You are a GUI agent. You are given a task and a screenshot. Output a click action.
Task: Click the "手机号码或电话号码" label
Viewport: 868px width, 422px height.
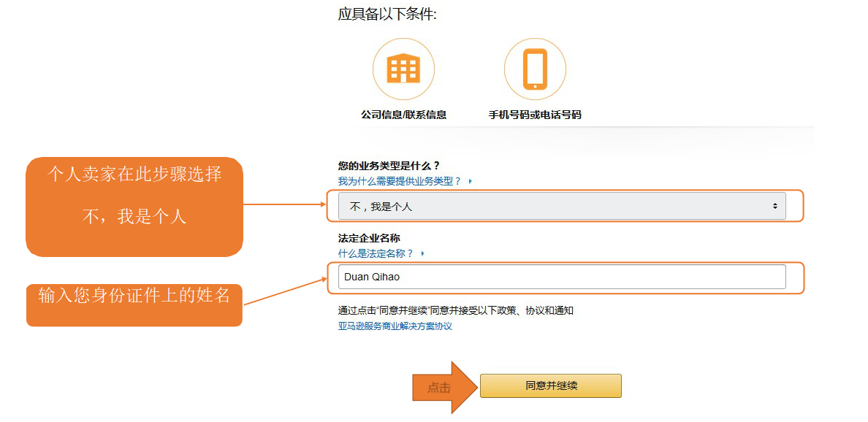[535, 115]
